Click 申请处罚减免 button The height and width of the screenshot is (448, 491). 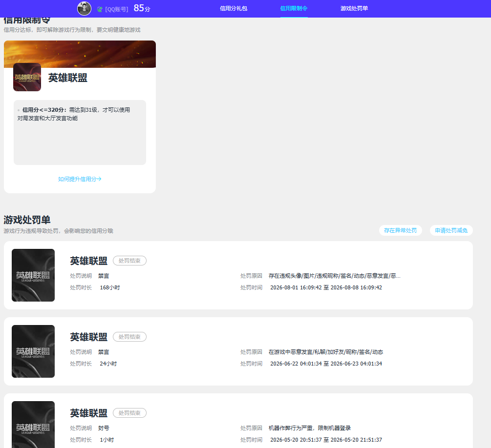pos(451,230)
